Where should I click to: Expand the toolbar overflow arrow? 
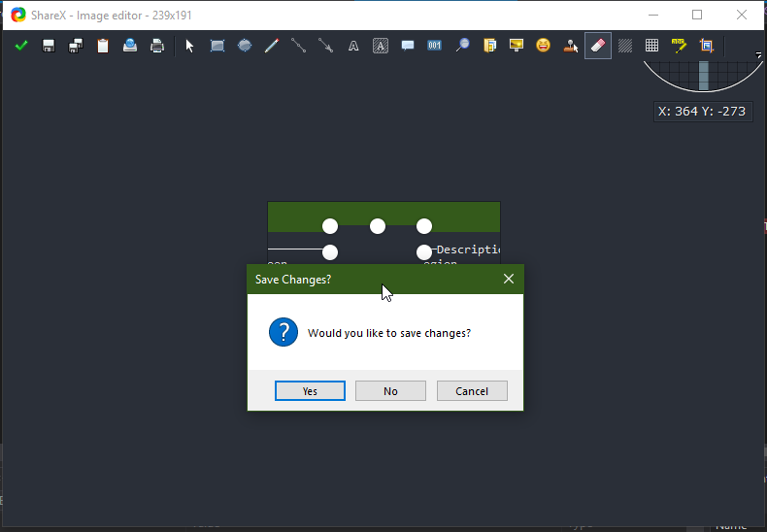point(758,54)
